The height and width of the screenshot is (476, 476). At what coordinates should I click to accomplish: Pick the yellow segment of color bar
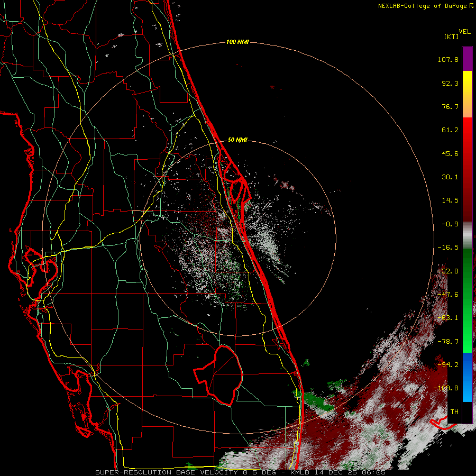pos(467,82)
